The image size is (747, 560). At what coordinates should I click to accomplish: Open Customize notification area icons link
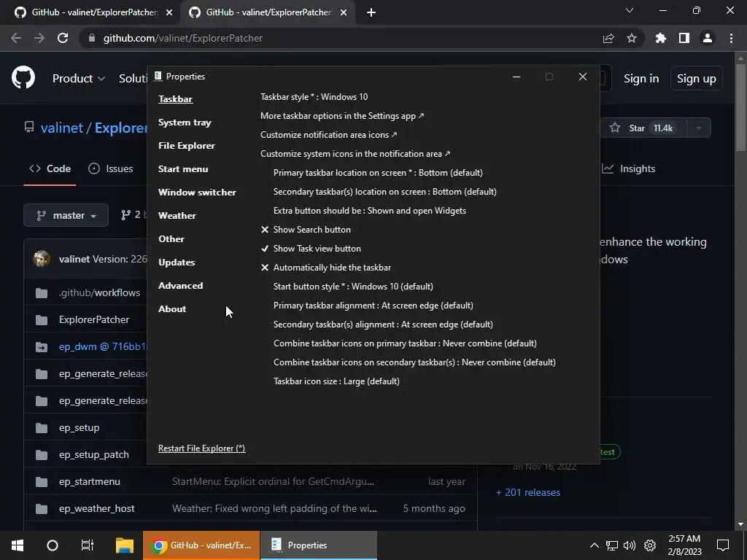(329, 135)
